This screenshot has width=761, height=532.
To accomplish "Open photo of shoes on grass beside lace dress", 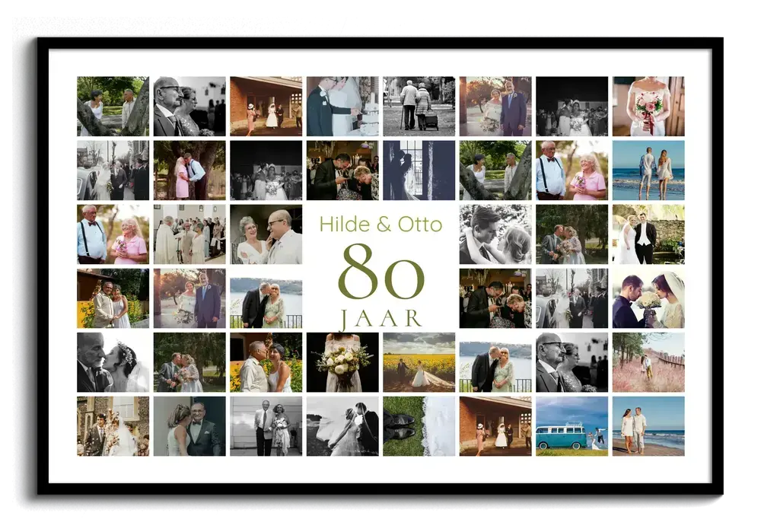I will tap(419, 426).
